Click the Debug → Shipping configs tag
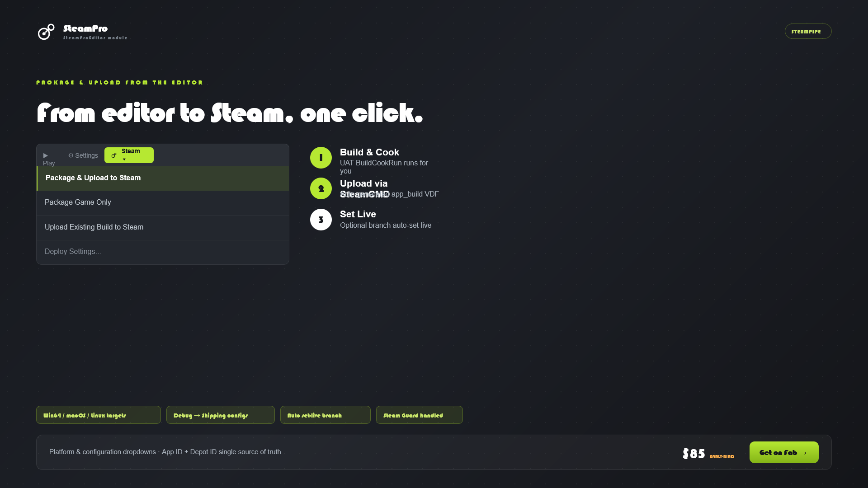 (x=221, y=415)
